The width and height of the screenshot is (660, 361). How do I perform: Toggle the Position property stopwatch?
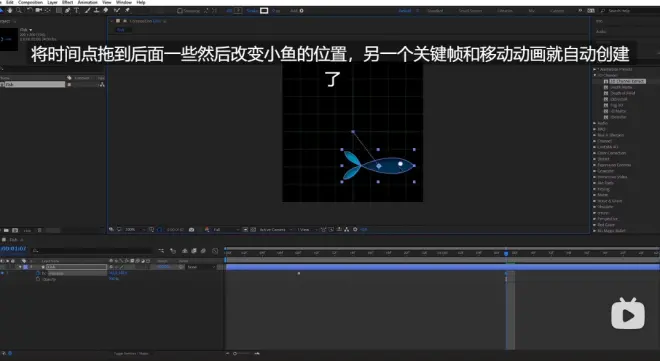[x=38, y=273]
